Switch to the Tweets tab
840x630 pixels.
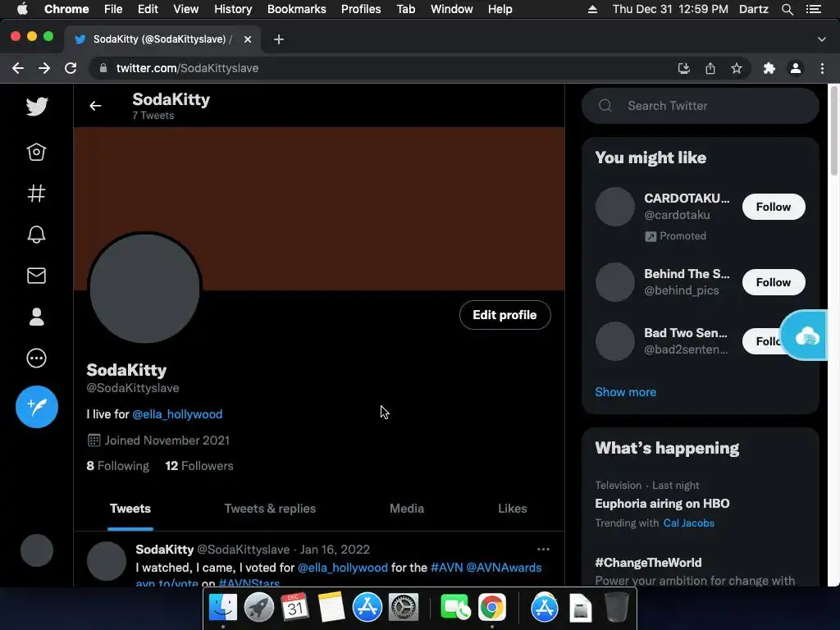click(130, 509)
